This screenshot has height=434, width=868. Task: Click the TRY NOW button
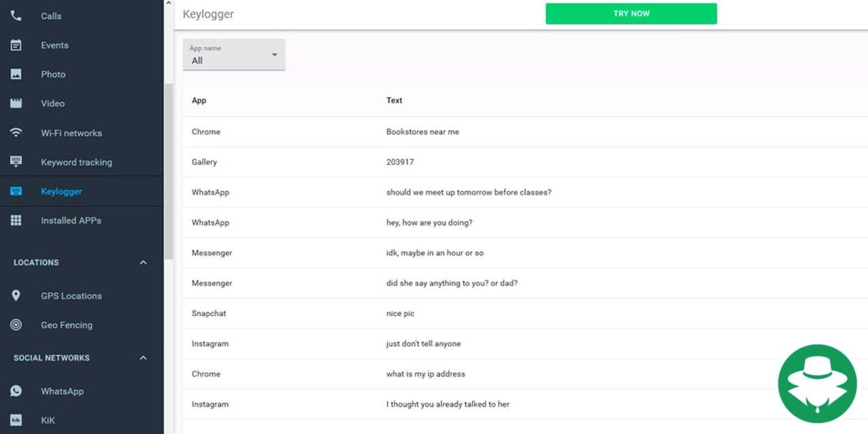pyautogui.click(x=631, y=13)
